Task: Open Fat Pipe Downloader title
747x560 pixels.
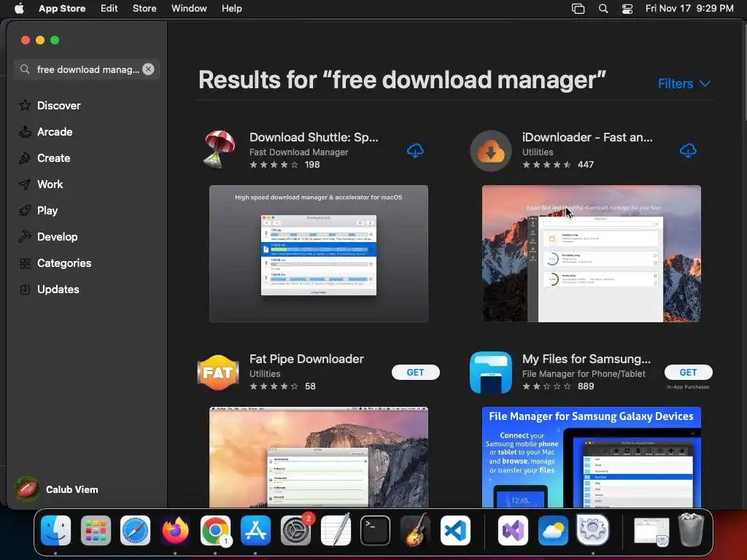Action: pyautogui.click(x=306, y=359)
